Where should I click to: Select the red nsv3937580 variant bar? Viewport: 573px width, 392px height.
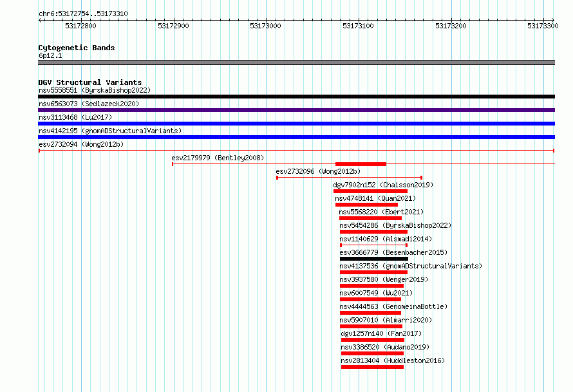(371, 286)
